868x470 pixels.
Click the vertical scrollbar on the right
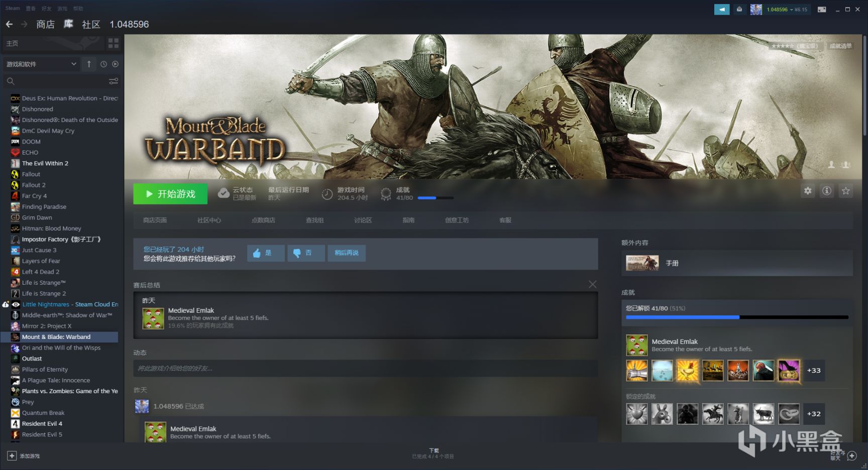tap(864, 85)
